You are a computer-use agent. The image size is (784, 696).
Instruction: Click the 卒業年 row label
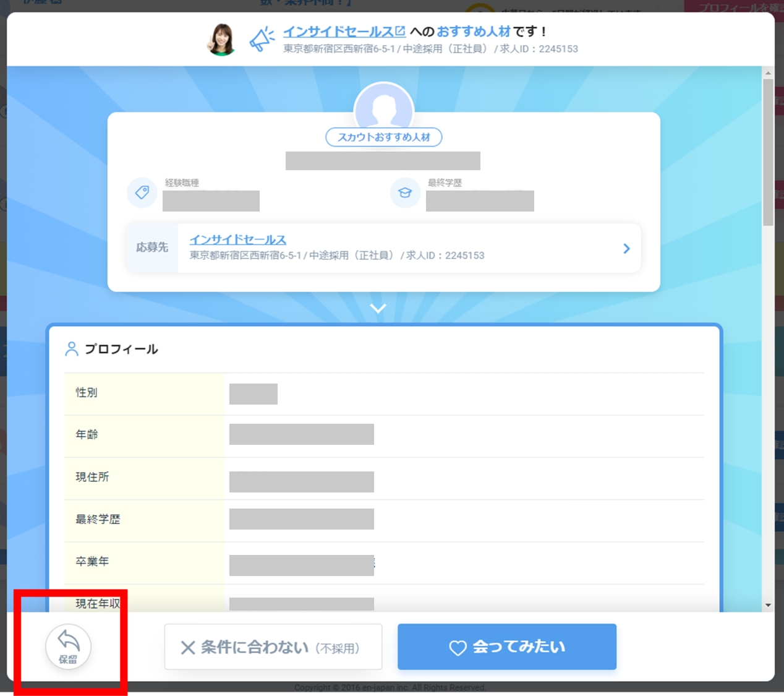[x=92, y=561]
